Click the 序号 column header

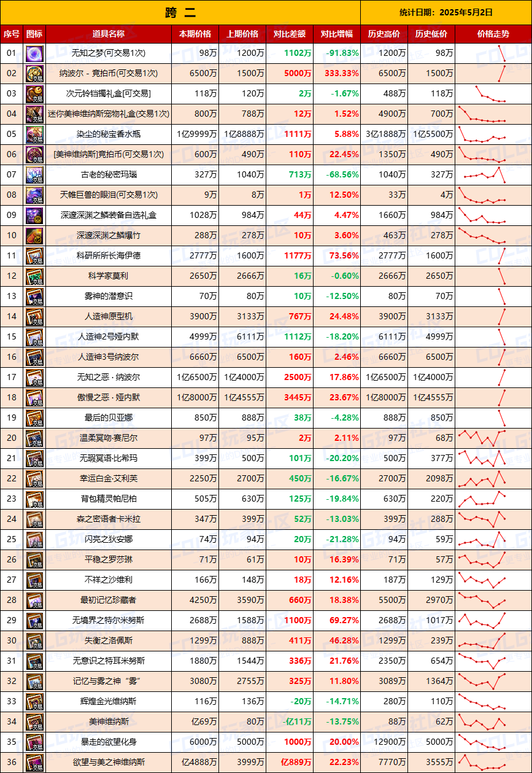coord(12,34)
